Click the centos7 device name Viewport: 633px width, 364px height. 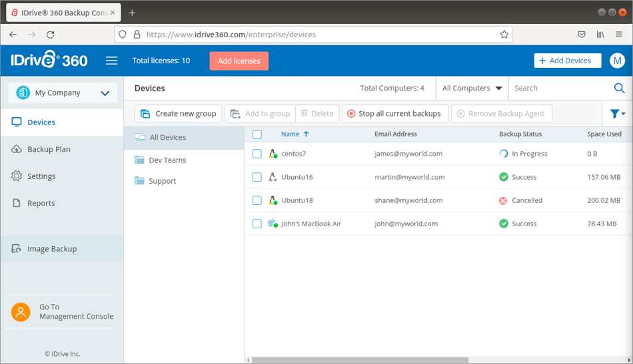(293, 154)
